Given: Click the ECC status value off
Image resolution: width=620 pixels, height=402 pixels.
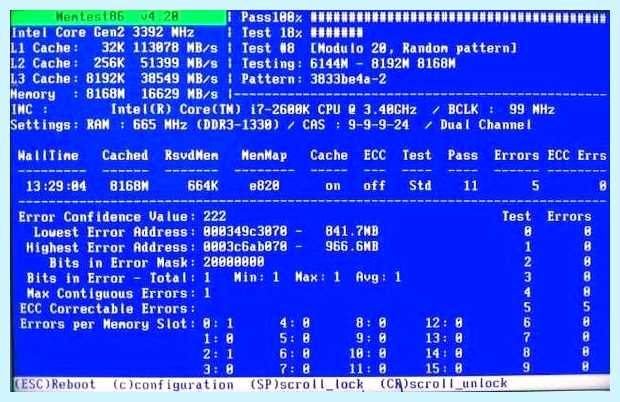Looking at the screenshot, I should (x=374, y=186).
